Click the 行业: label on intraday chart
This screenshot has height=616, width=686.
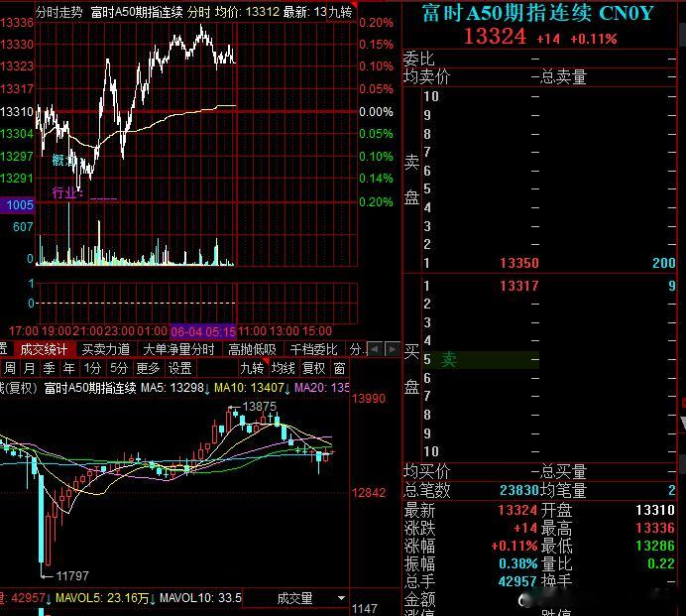coord(67,192)
